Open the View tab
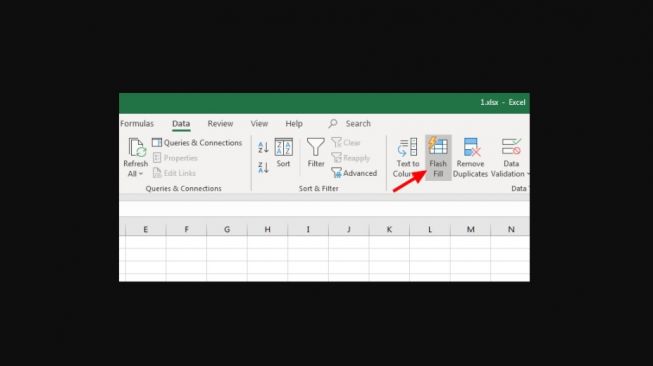The width and height of the screenshot is (653, 366). (x=259, y=124)
